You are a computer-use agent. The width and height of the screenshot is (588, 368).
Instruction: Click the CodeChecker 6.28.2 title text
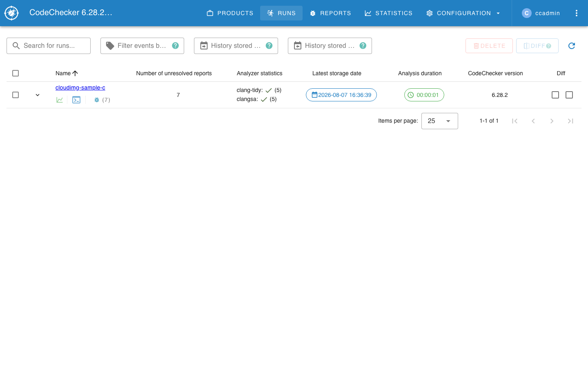71,13
